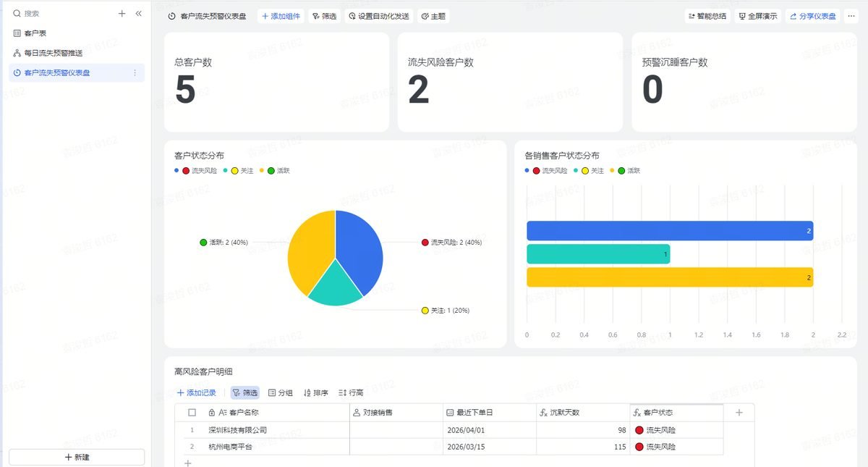The height and width of the screenshot is (467, 868).
Task: Toggle 关注 legend in 客户状态分布 chart
Action: tap(239, 171)
